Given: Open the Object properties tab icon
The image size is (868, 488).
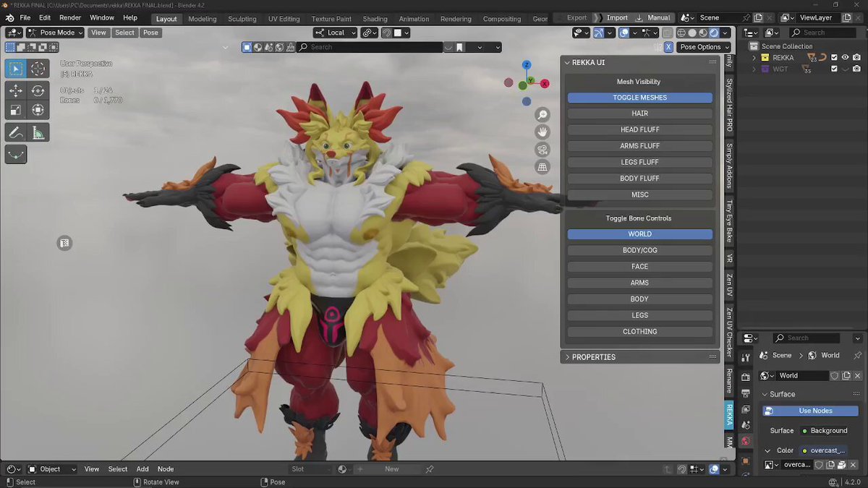Looking at the screenshot, I should pos(746,461).
